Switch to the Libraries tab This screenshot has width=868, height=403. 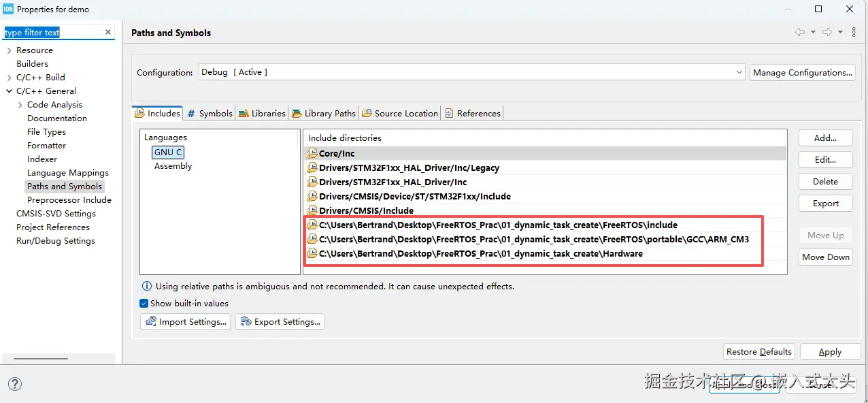262,113
